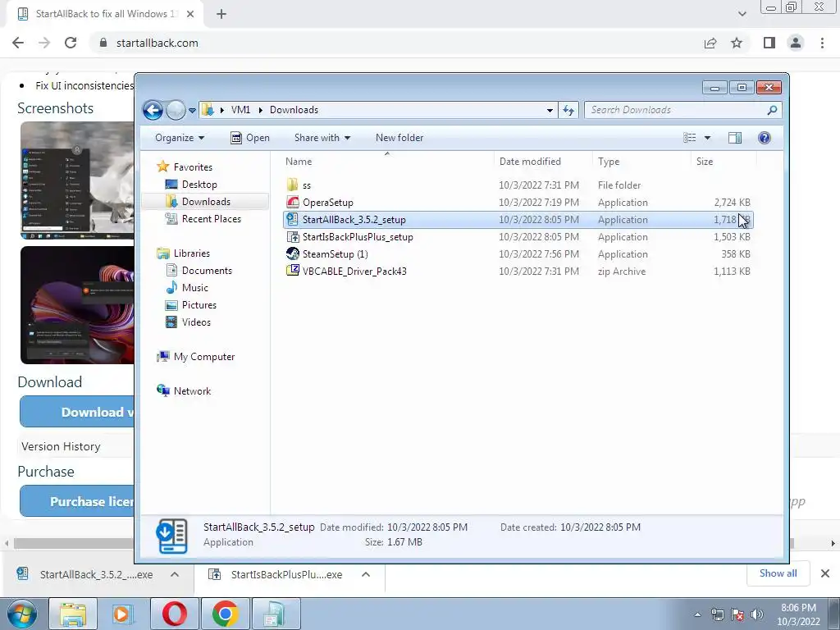This screenshot has height=630, width=840.
Task: Select the OperaSetup application icon
Action: pyautogui.click(x=293, y=202)
